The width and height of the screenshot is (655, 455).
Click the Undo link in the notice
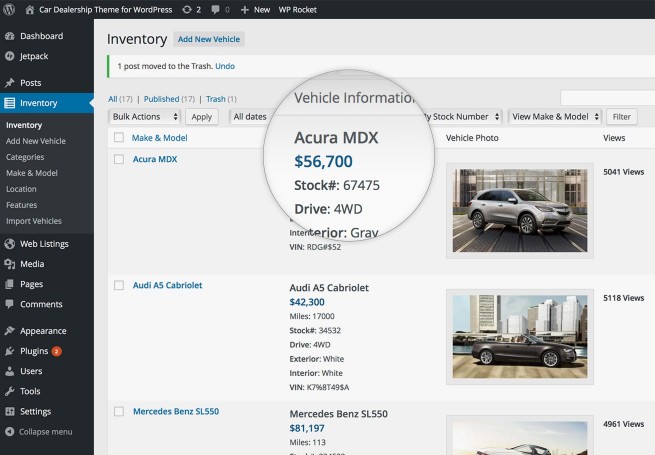[225, 66]
